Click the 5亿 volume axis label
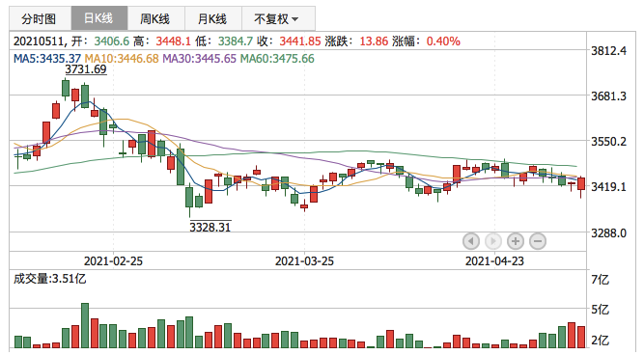The width and height of the screenshot is (644, 355). pyautogui.click(x=600, y=310)
